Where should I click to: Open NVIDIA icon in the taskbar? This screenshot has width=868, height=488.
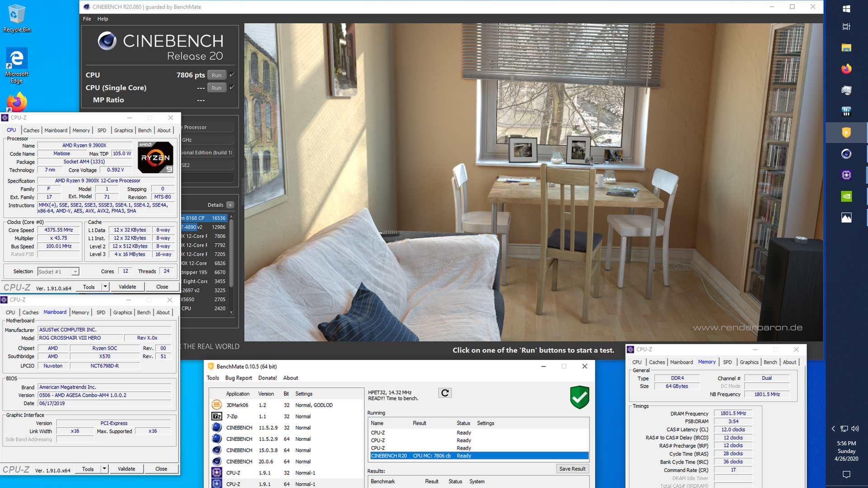pos(846,196)
